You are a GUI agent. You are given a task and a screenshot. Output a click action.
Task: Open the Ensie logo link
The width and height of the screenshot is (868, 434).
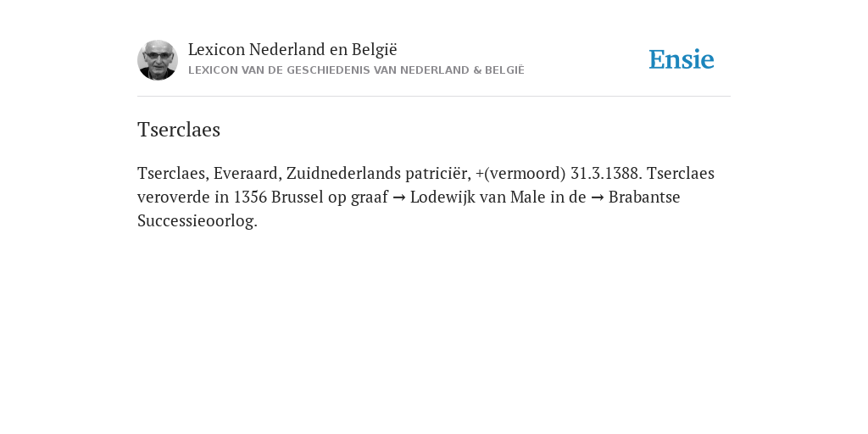tap(682, 60)
